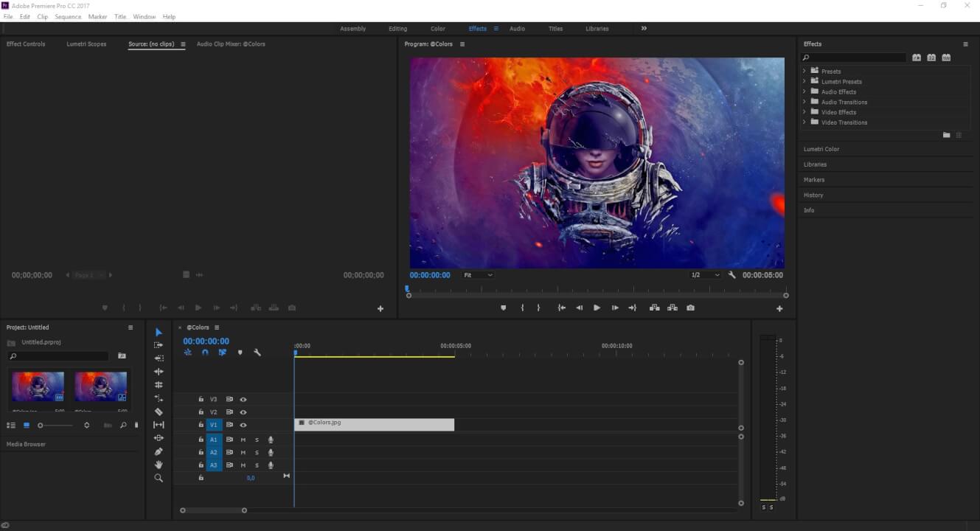Hide video track V2 with its eye icon
This screenshot has height=531, width=980.
pyautogui.click(x=243, y=412)
